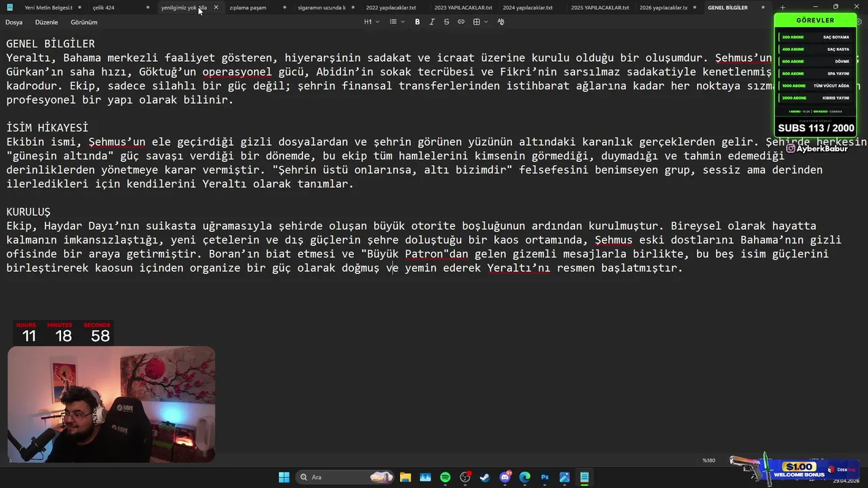Toggle strikethrough formatting
Image resolution: width=868 pixels, height=488 pixels.
tap(446, 22)
